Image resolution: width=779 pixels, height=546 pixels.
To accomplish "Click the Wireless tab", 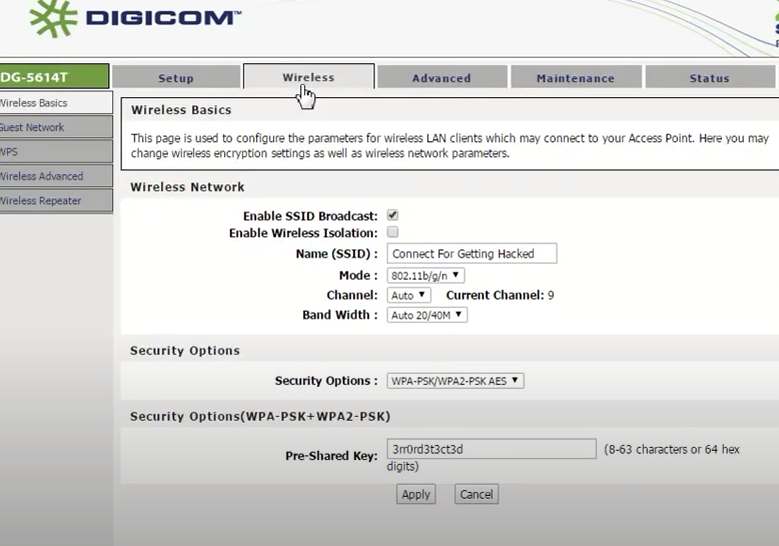I will [308, 77].
